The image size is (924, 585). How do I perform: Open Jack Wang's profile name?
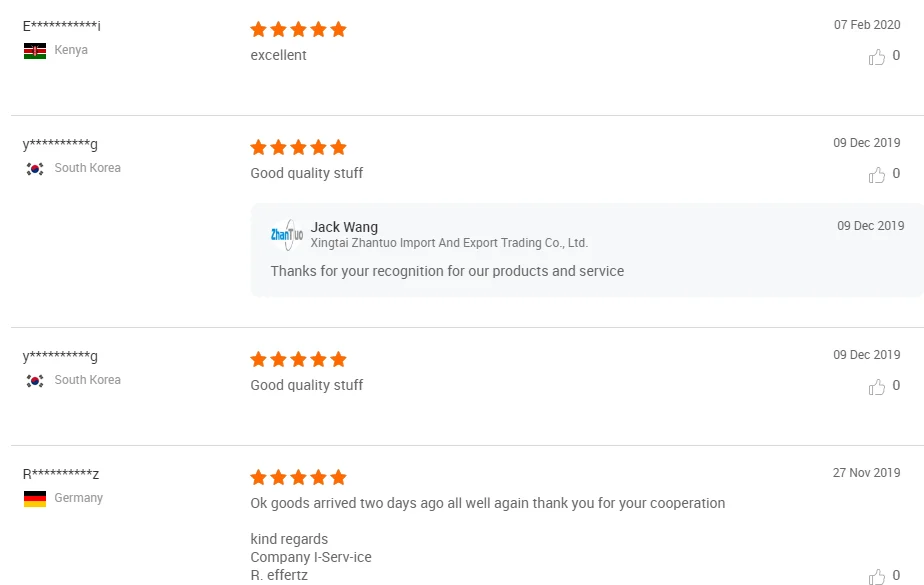coord(344,227)
